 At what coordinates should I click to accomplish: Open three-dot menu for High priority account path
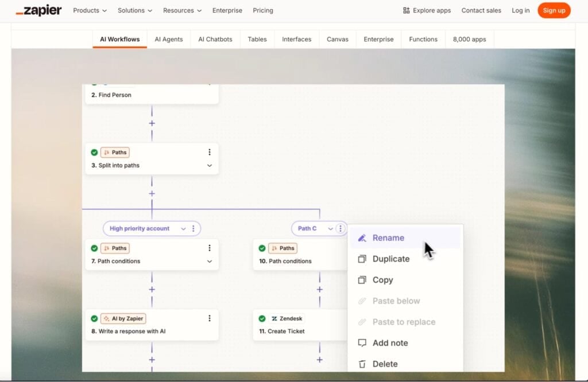[x=194, y=228]
